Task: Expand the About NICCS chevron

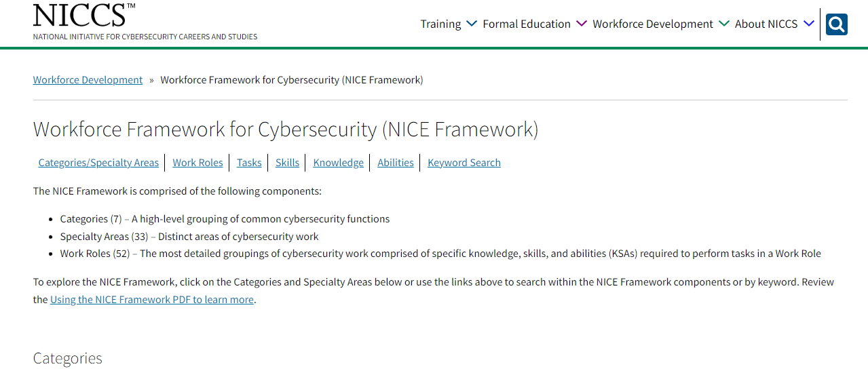Action: pos(809,24)
